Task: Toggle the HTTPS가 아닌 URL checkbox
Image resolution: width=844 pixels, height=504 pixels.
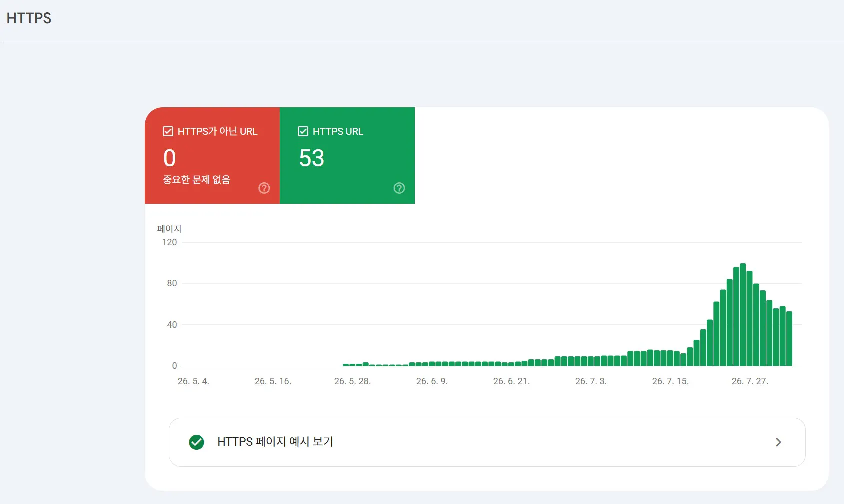Action: point(168,131)
